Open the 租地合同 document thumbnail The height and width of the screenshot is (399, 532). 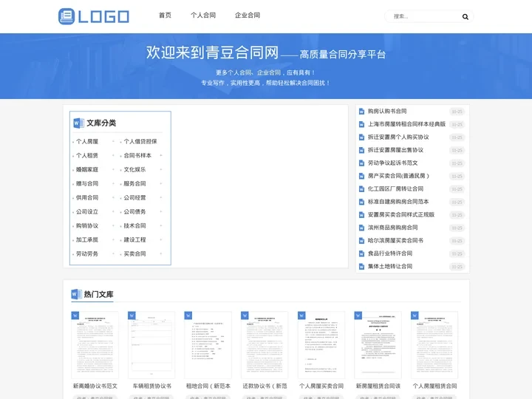[x=208, y=345]
